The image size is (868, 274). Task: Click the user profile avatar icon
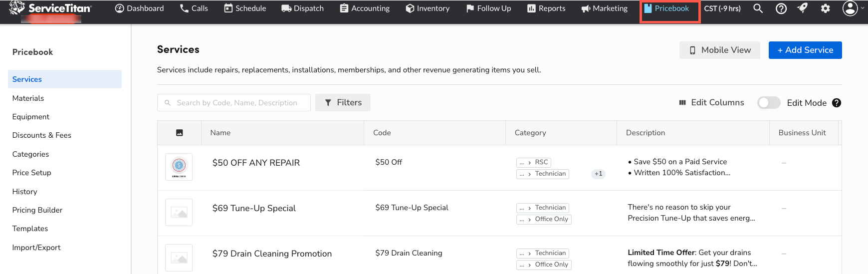850,8
